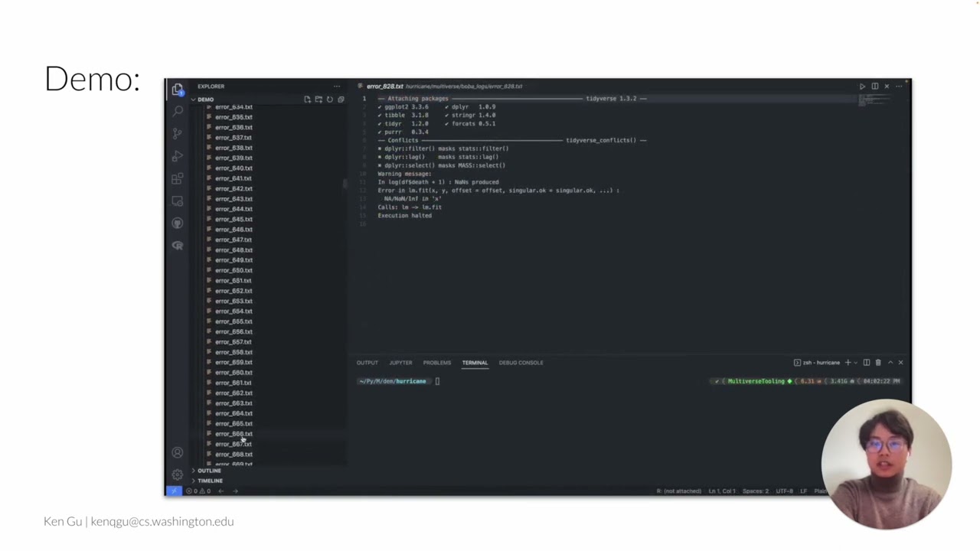This screenshot has width=980, height=551.
Task: Open error_645.txt in the Explorer
Action: [x=234, y=220]
